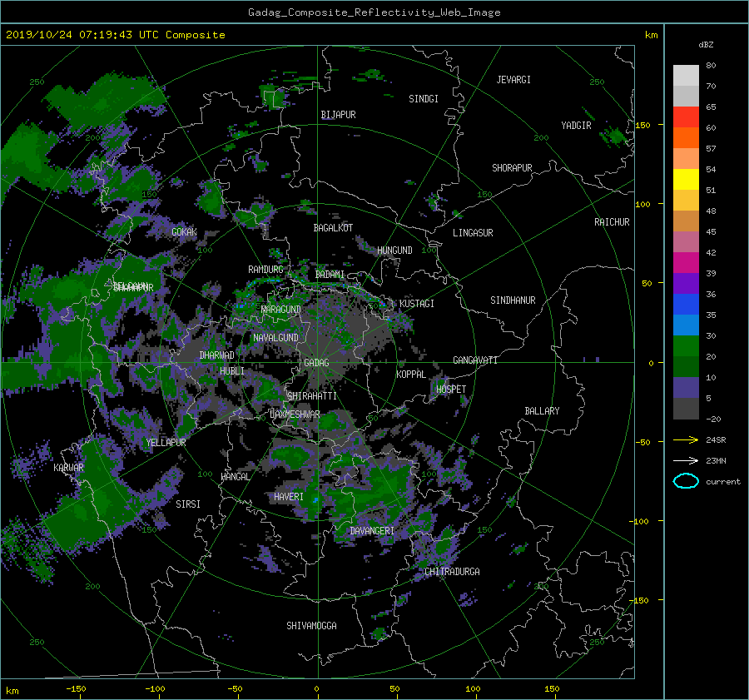Click the HUBLI city label
Viewport: 749px width, 700px height.
click(232, 371)
